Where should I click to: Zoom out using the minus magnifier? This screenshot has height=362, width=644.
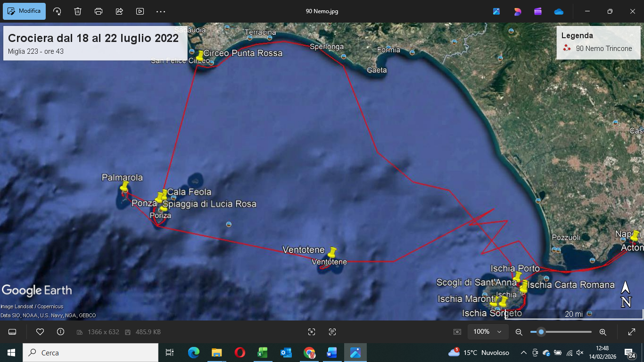pyautogui.click(x=519, y=332)
